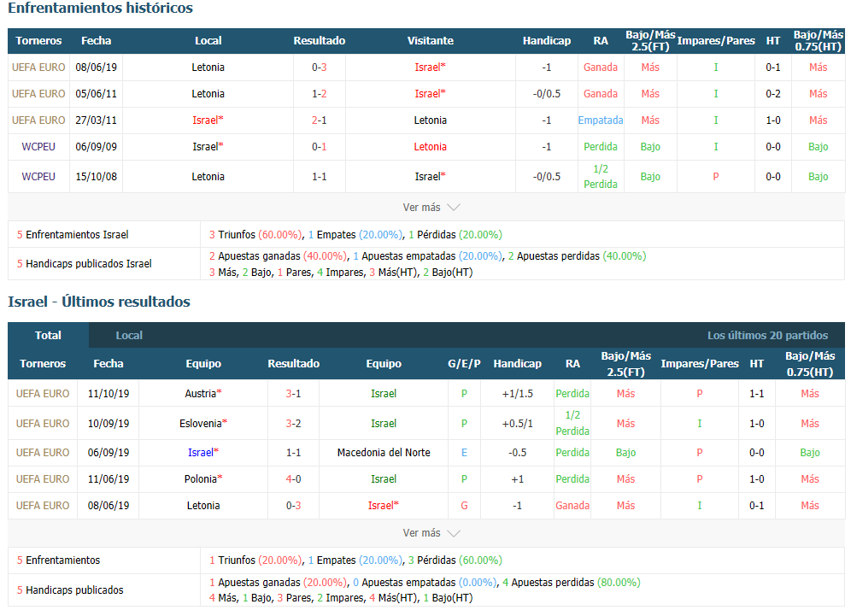This screenshot has height=616, width=851.
Task: Open UEFA EURO link for 27/03/11 match
Action: [38, 120]
